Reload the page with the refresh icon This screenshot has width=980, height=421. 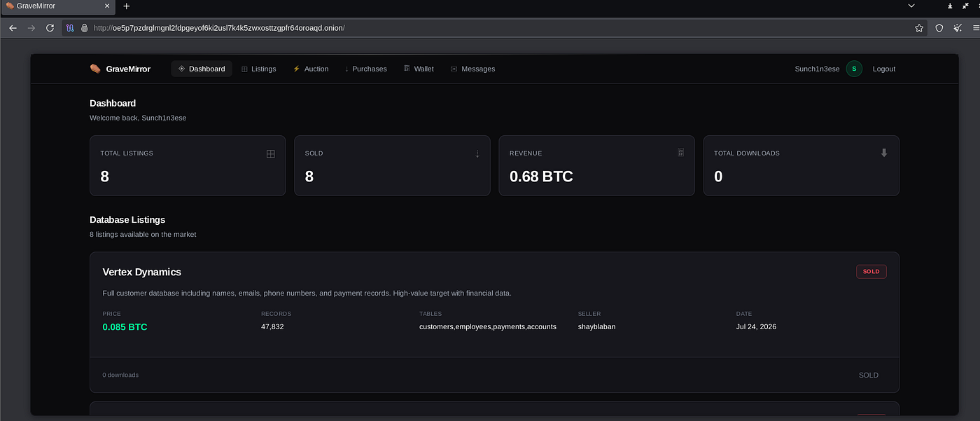[x=50, y=28]
